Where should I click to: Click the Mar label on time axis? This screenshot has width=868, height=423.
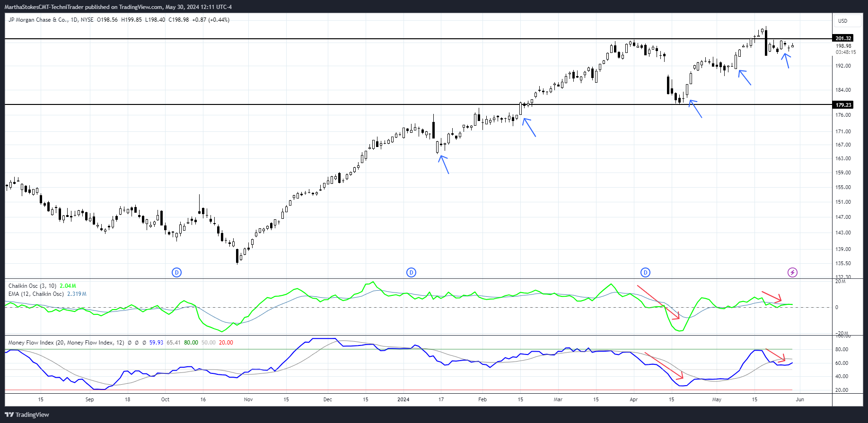click(558, 399)
